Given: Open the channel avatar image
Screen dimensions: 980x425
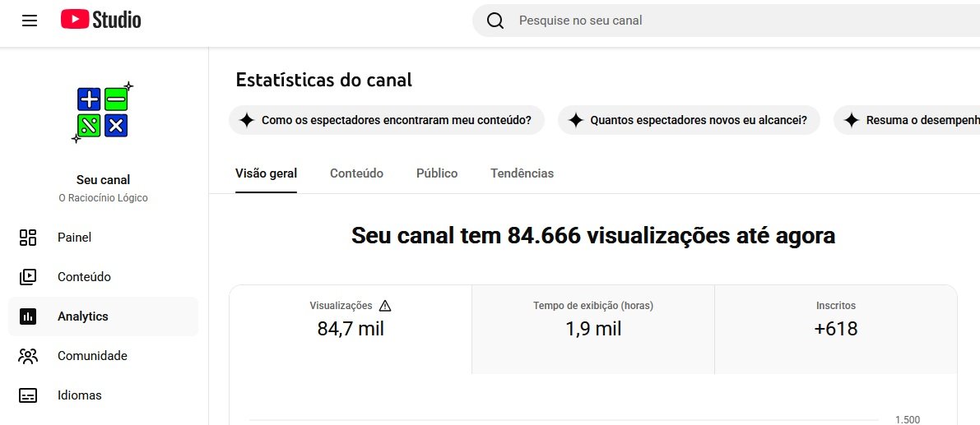Looking at the screenshot, I should (x=104, y=113).
